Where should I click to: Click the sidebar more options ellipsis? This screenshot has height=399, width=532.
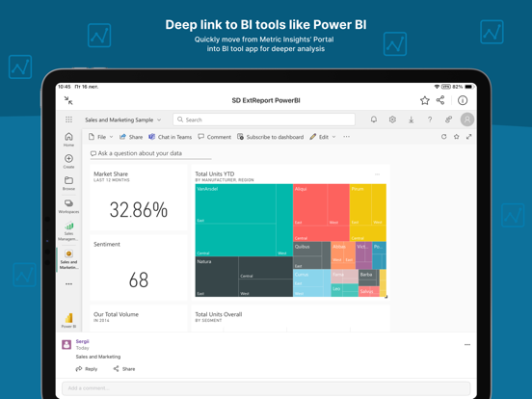coord(68,284)
